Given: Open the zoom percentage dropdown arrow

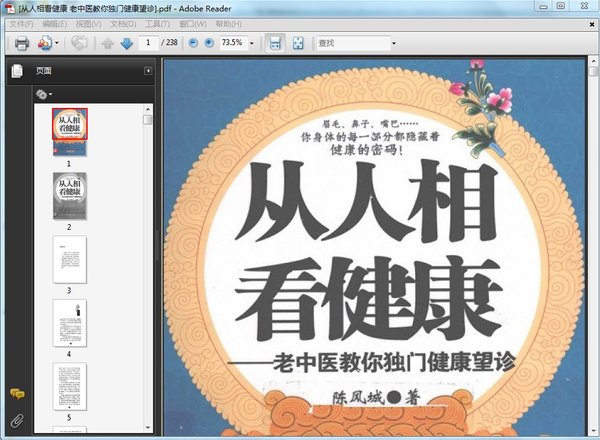Looking at the screenshot, I should [x=252, y=43].
